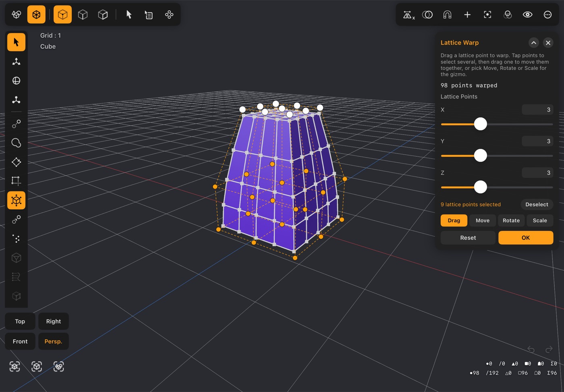Click the Z lattice points value field

pos(537,172)
